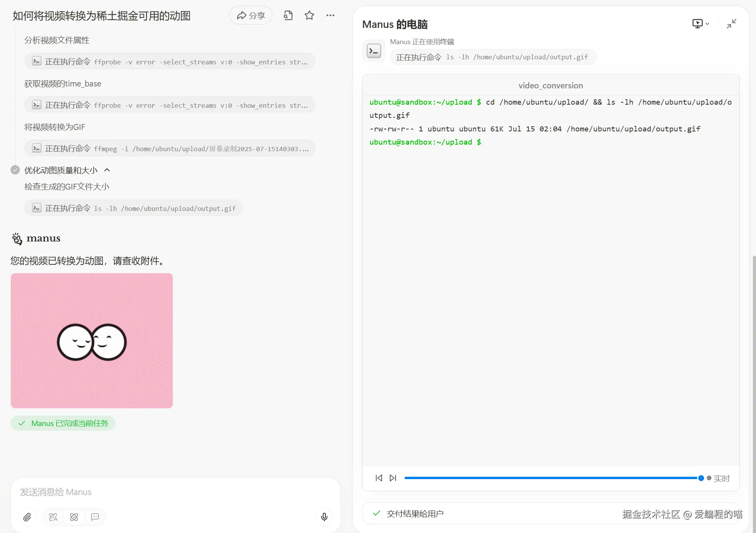The image size is (756, 533).
Task: Select the chat bubble mode icon
Action: pos(95,517)
